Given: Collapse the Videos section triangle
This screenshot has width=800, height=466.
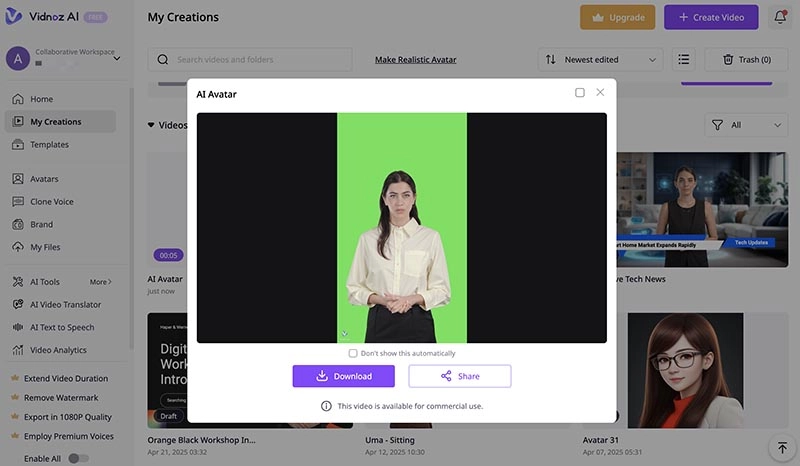Looking at the screenshot, I should click(152, 125).
